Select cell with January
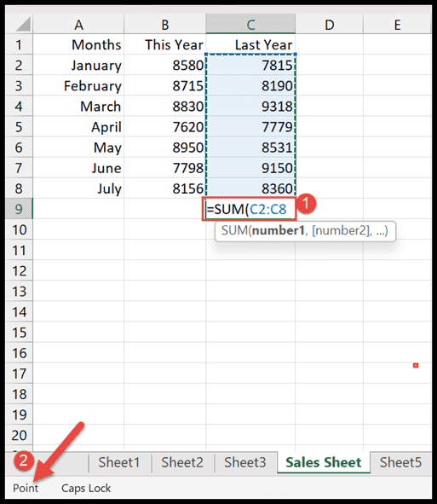This screenshot has height=504, width=437. point(78,66)
